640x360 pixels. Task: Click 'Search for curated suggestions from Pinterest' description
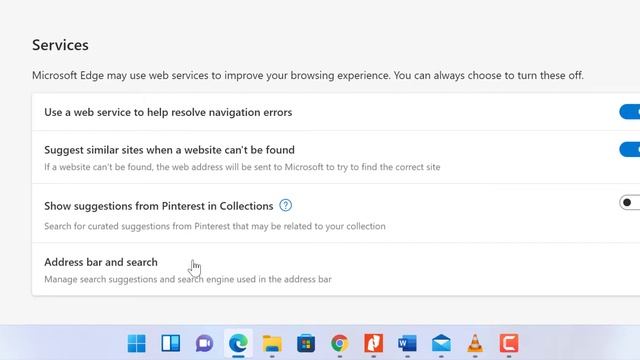[215, 226]
